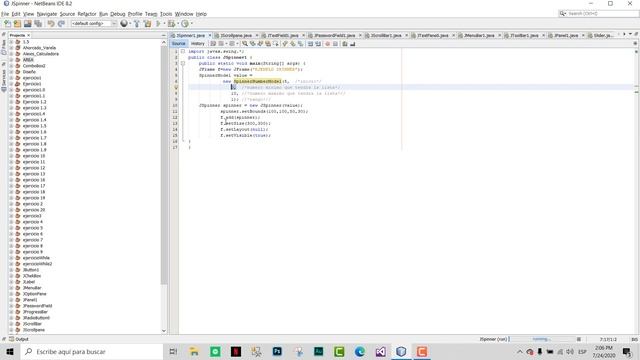Open Microsoft Edge from the taskbar

click(360, 351)
